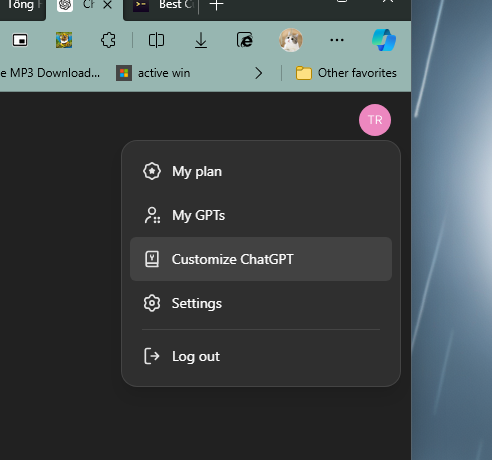Toggle split screen view icon
Image resolution: width=492 pixels, height=460 pixels.
click(156, 40)
